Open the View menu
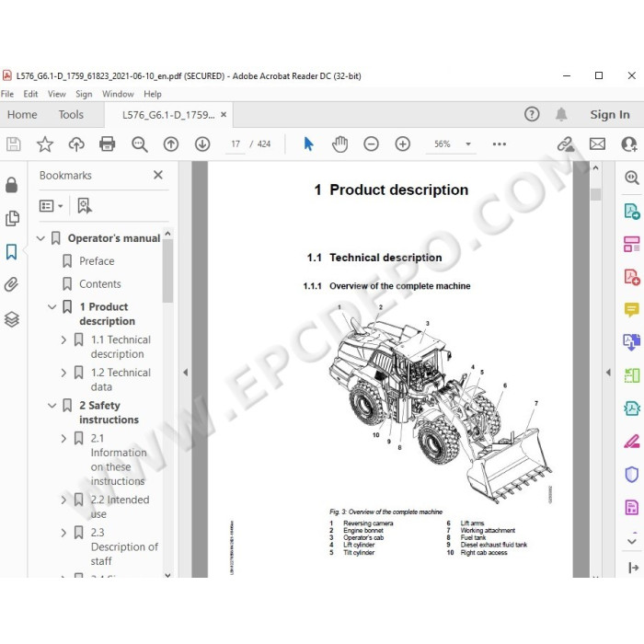 click(x=57, y=94)
